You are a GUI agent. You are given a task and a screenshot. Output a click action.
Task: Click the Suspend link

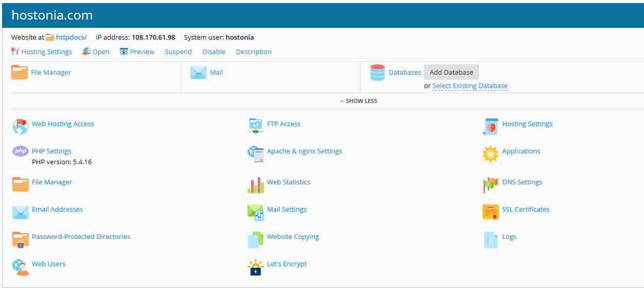click(178, 51)
